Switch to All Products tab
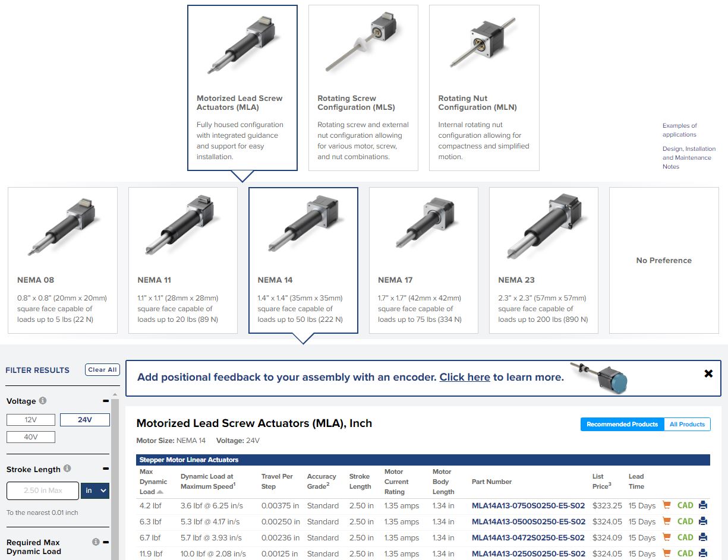 coord(687,424)
